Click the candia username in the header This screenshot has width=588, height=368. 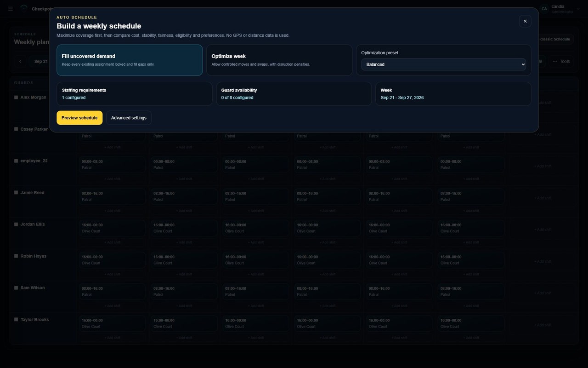pos(558,6)
